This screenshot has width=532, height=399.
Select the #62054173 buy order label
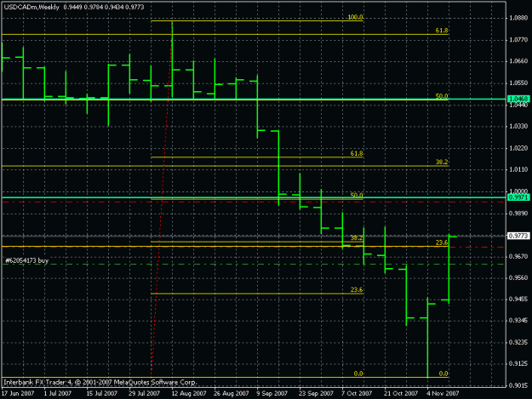click(26, 260)
